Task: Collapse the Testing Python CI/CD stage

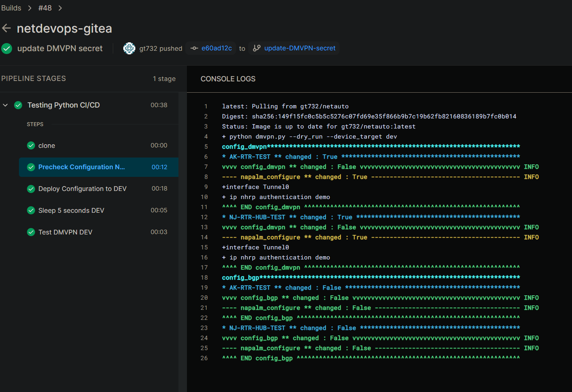Action: point(6,105)
